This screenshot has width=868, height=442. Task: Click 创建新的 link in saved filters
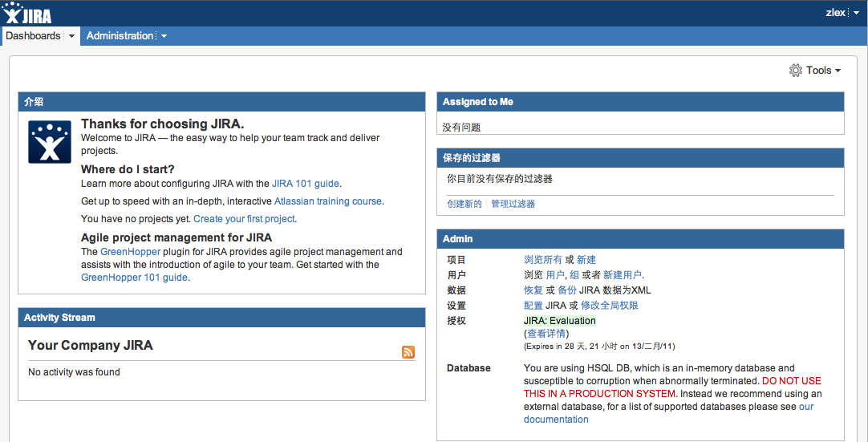464,204
